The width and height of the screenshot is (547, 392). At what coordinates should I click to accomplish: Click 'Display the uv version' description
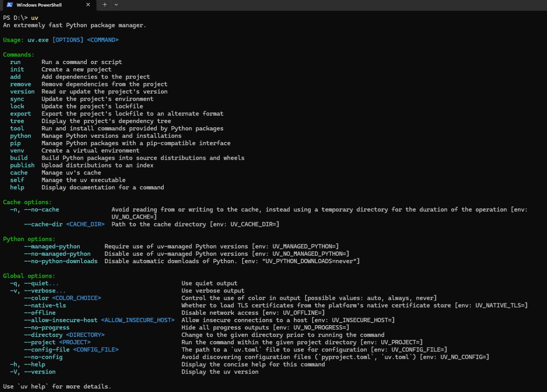[x=220, y=372]
